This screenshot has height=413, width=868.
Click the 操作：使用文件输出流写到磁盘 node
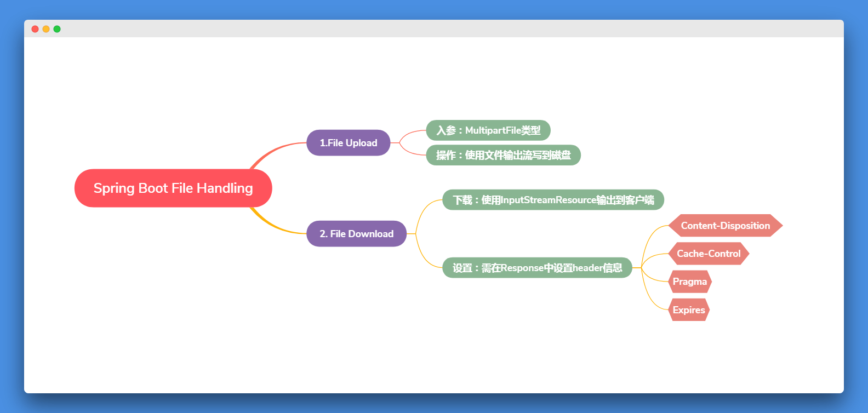(504, 155)
